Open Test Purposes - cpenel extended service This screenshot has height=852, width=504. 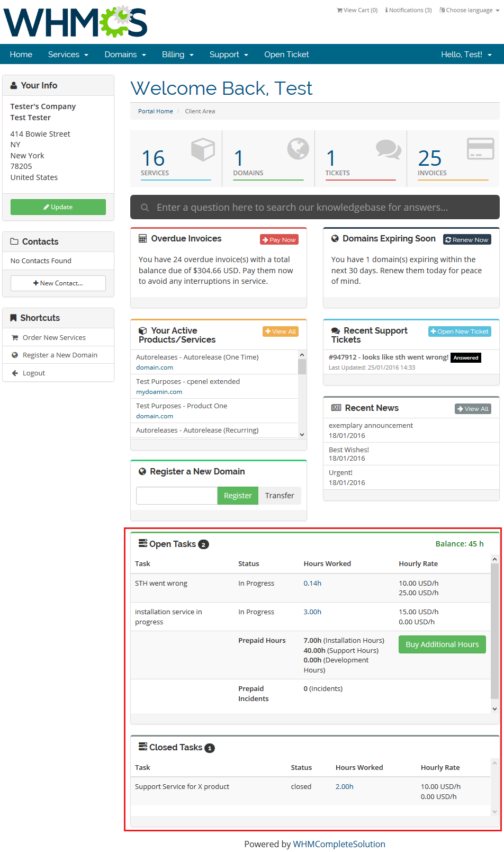[188, 382]
